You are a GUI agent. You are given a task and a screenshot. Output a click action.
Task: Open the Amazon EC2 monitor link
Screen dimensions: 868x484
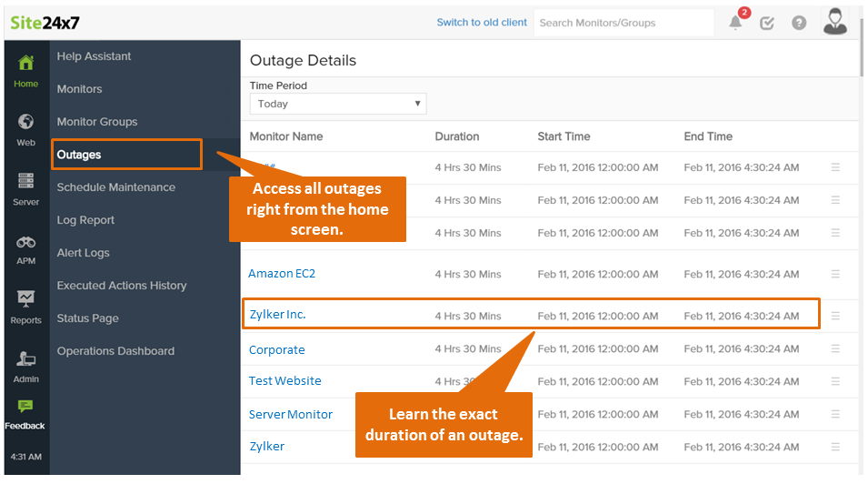(x=282, y=273)
